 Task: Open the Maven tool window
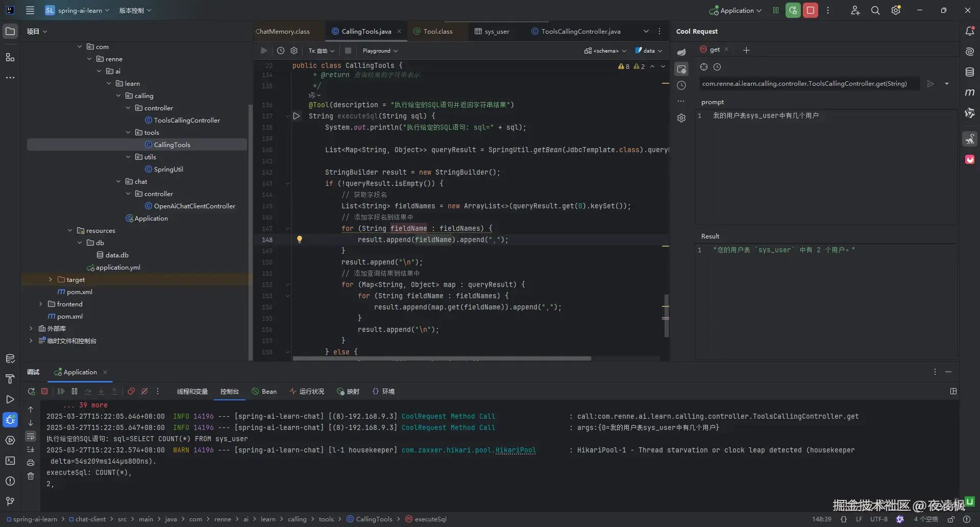pos(970,92)
